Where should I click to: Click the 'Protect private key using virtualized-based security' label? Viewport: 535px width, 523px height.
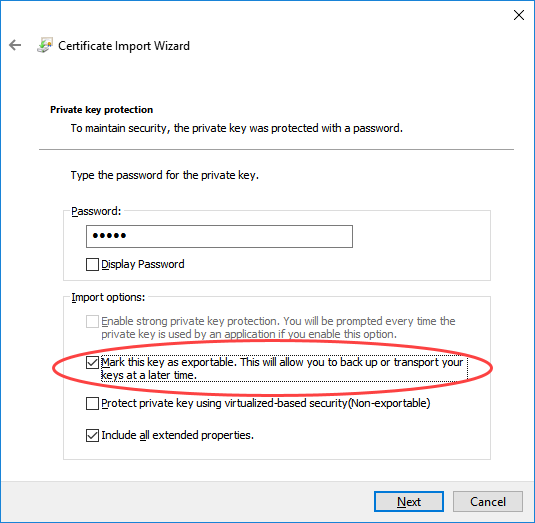pos(266,403)
